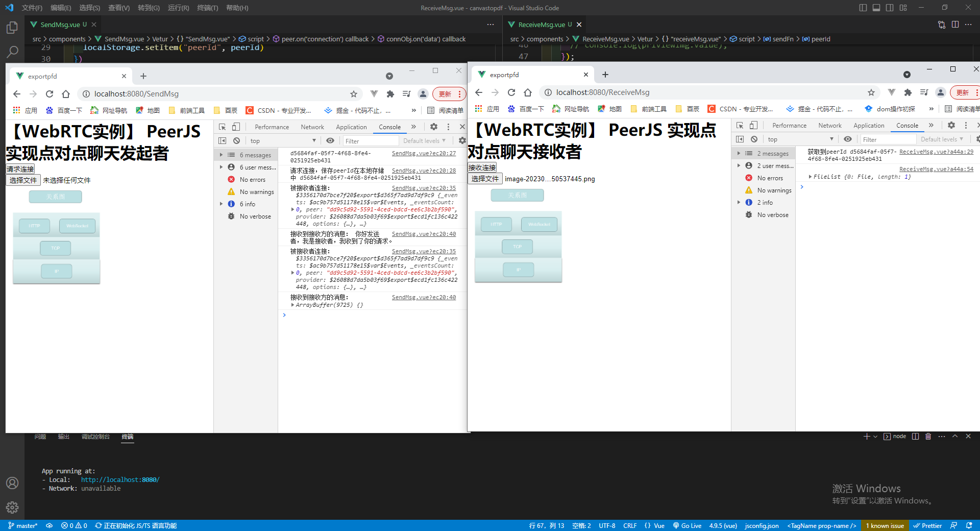This screenshot has height=531, width=980.
Task: Click Go Live in status bar
Action: (x=687, y=525)
